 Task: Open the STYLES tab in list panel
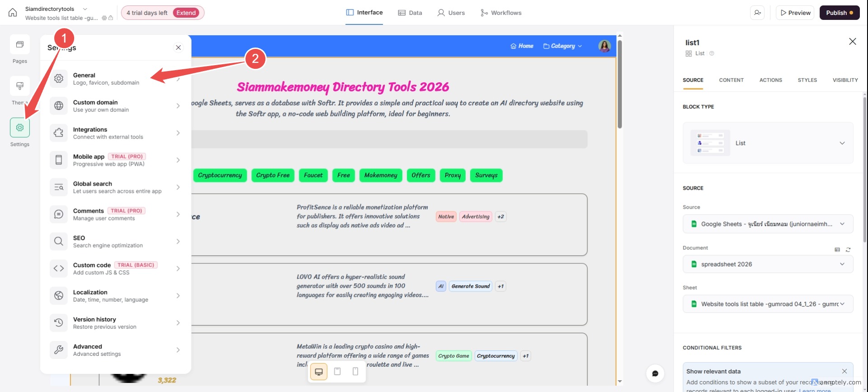pyautogui.click(x=807, y=80)
